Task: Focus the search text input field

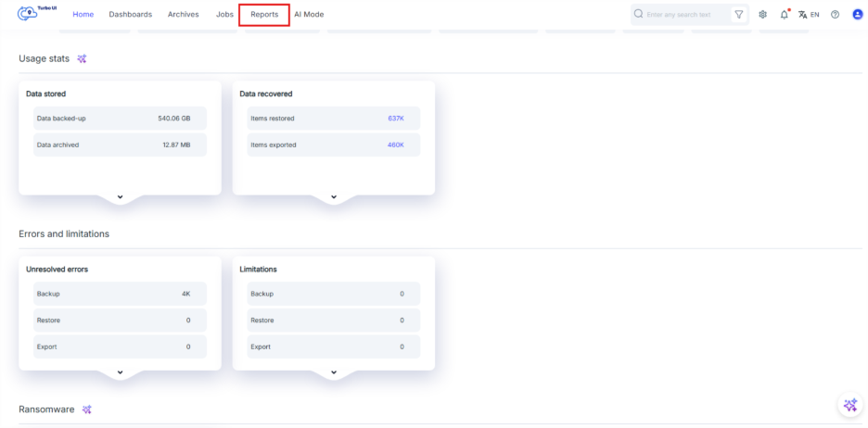Action: pos(684,15)
